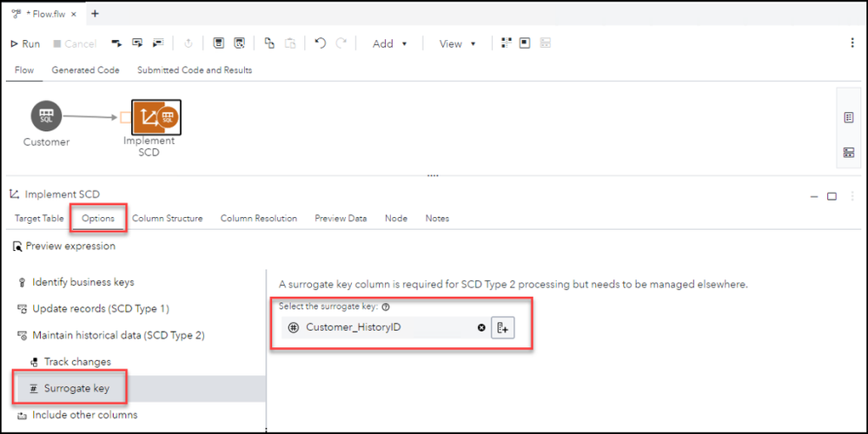Clear the Customer_HistoryID selection
This screenshot has height=434, width=868.
point(481,328)
